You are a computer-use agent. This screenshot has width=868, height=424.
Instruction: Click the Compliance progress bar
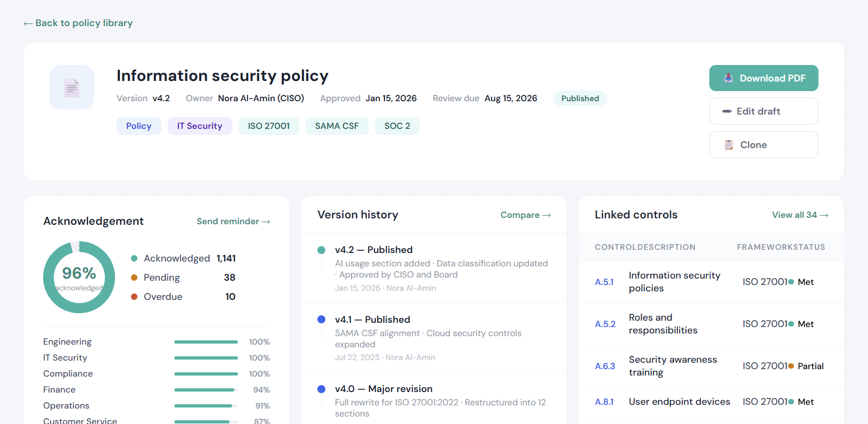(206, 374)
